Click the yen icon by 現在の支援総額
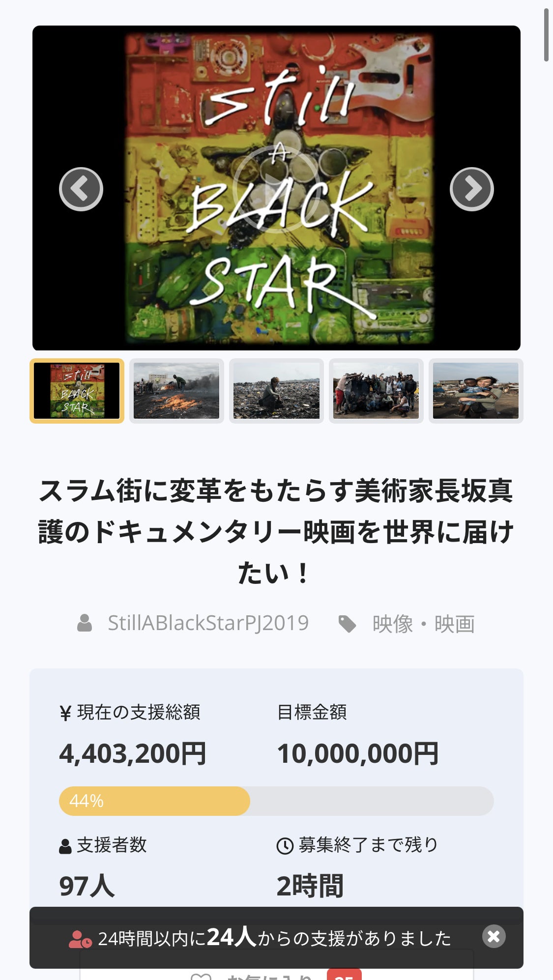Screen dimensions: 553x980 pos(65,713)
